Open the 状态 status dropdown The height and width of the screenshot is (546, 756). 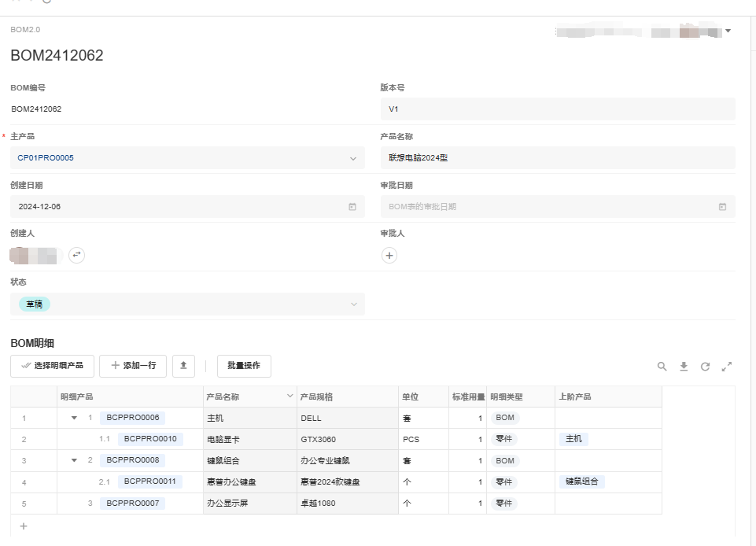[x=353, y=304]
